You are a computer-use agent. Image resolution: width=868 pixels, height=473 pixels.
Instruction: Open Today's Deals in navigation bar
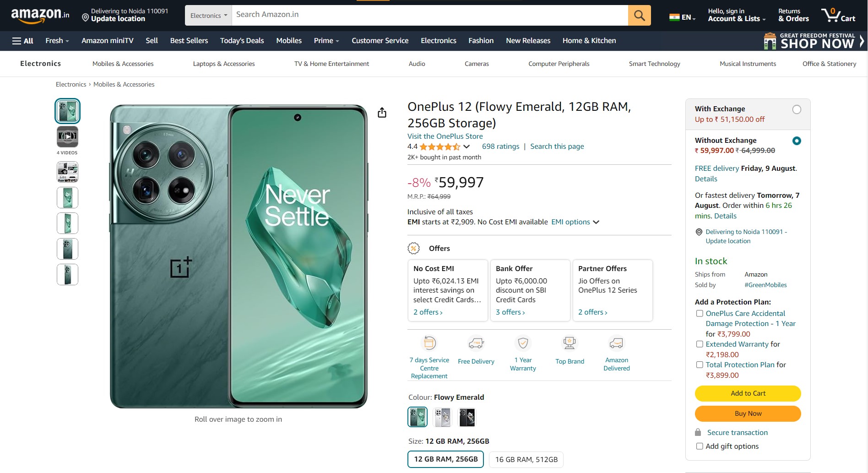pos(242,41)
